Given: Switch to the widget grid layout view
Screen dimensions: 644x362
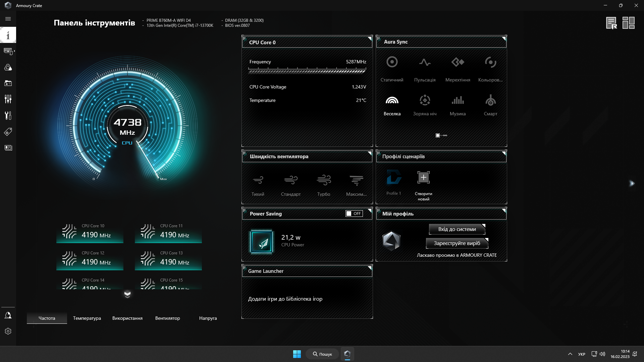Looking at the screenshot, I should pos(628,23).
